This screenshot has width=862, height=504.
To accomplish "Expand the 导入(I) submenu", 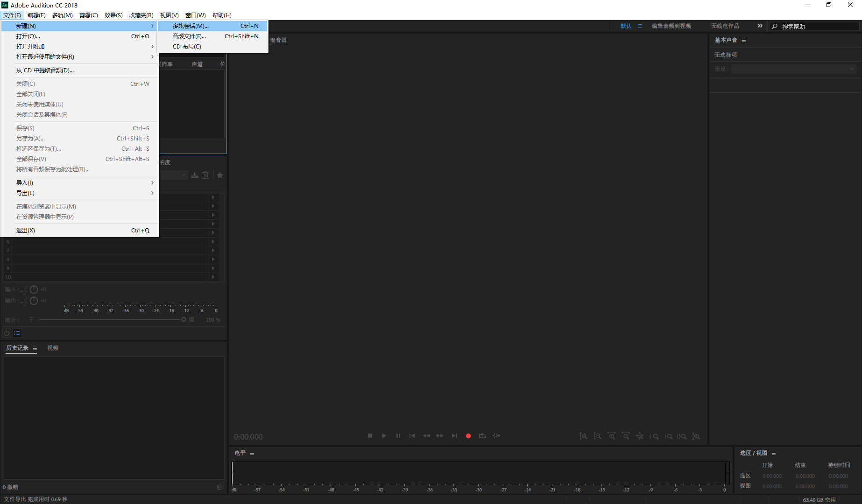I will click(80, 183).
